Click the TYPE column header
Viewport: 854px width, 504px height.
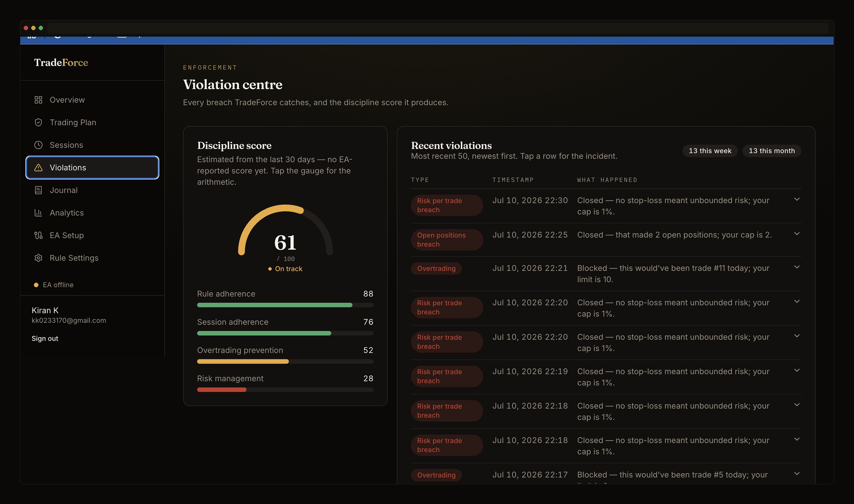click(420, 180)
